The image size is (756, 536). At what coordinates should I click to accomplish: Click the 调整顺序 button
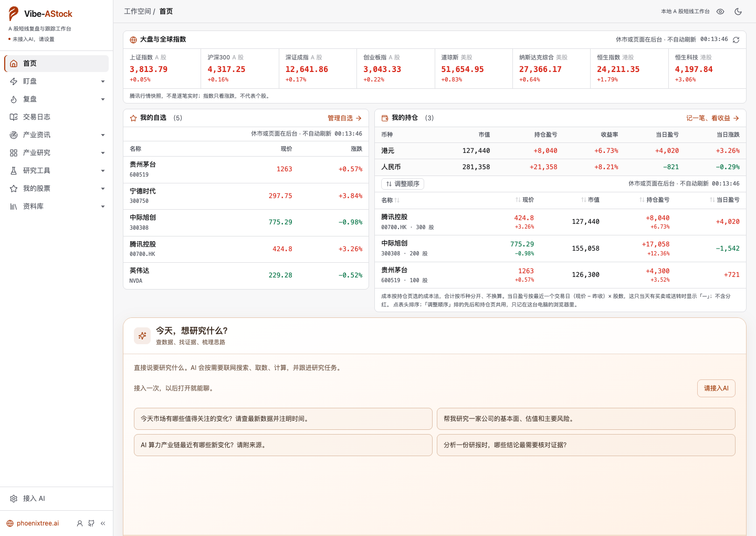[x=403, y=184]
